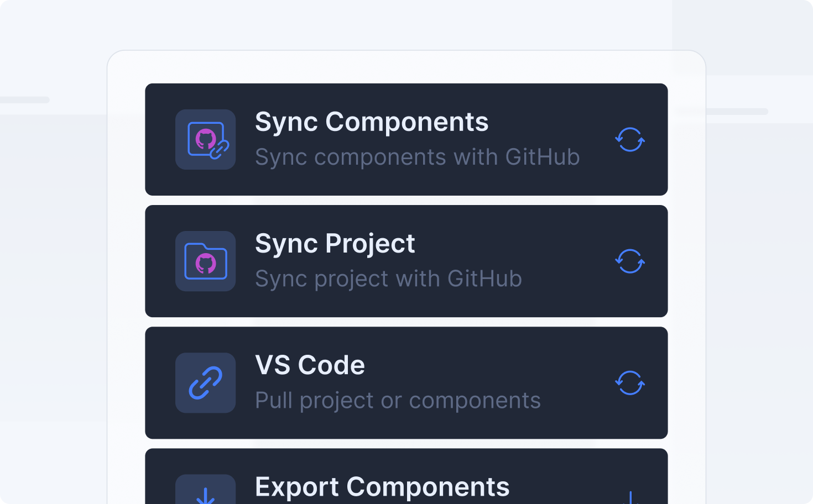Click the refresh icon on the VS Code row
813x504 pixels.
tap(630, 382)
